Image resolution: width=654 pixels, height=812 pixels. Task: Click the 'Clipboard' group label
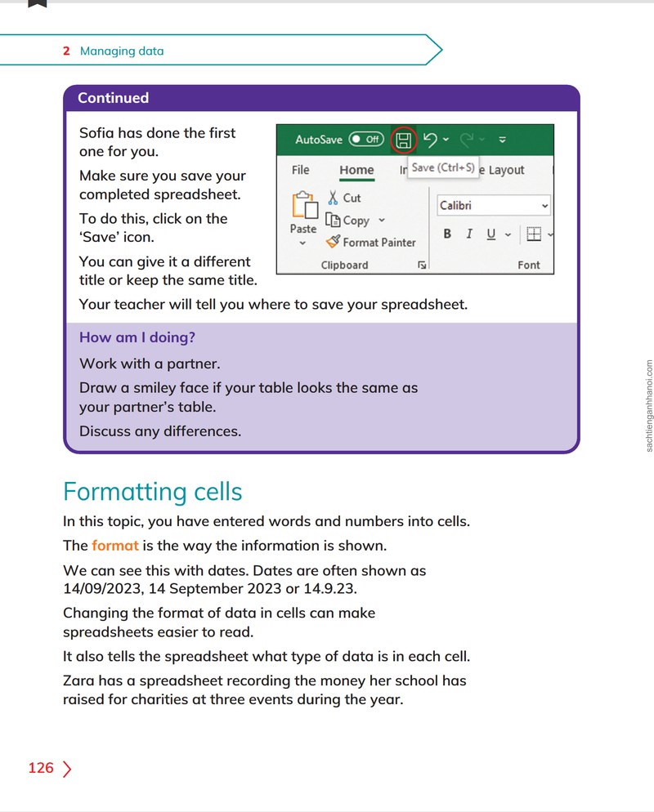[345, 265]
